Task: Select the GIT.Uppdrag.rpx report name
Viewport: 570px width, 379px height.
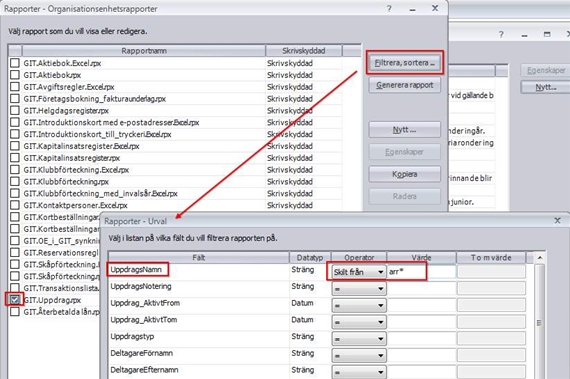Action: pos(52,300)
